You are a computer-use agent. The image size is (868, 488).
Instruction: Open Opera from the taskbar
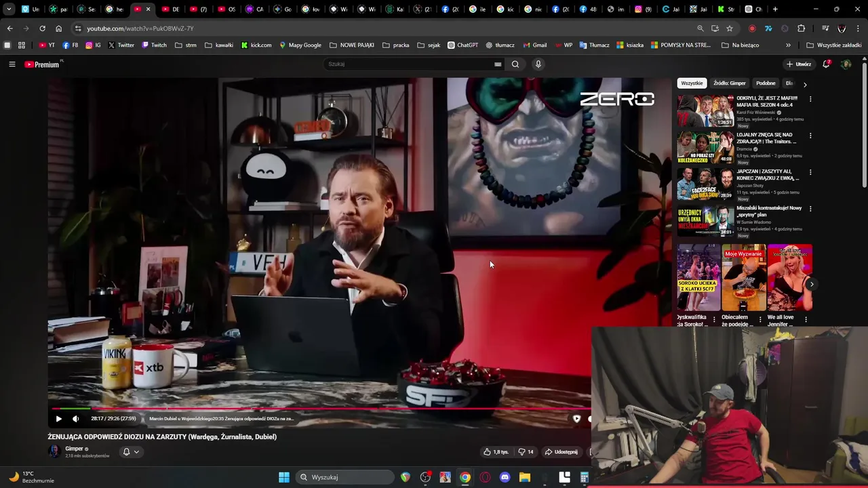click(485, 477)
